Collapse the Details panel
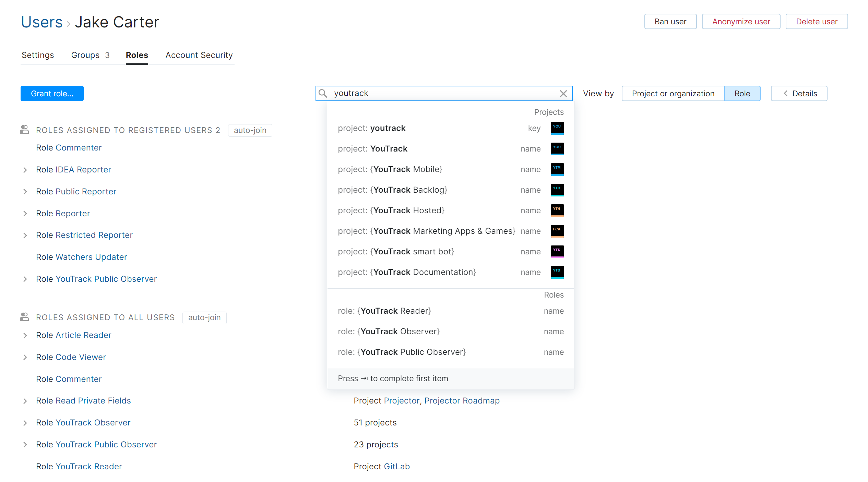868x482 pixels. tap(799, 93)
